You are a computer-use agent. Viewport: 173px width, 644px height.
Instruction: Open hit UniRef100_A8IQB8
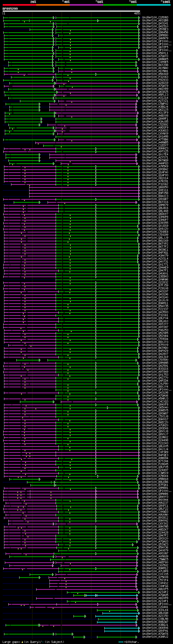coord(155,20)
